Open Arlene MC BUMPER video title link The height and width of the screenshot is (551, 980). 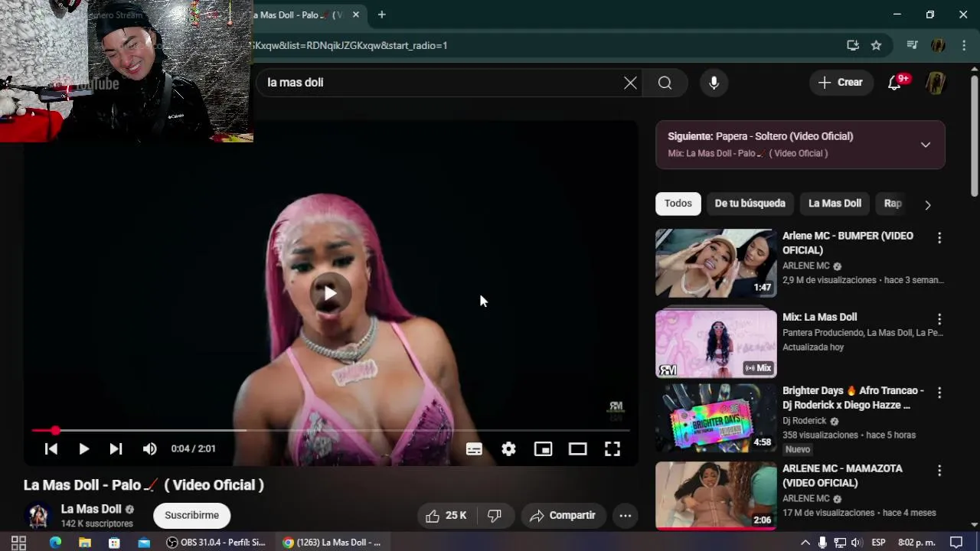(x=848, y=243)
